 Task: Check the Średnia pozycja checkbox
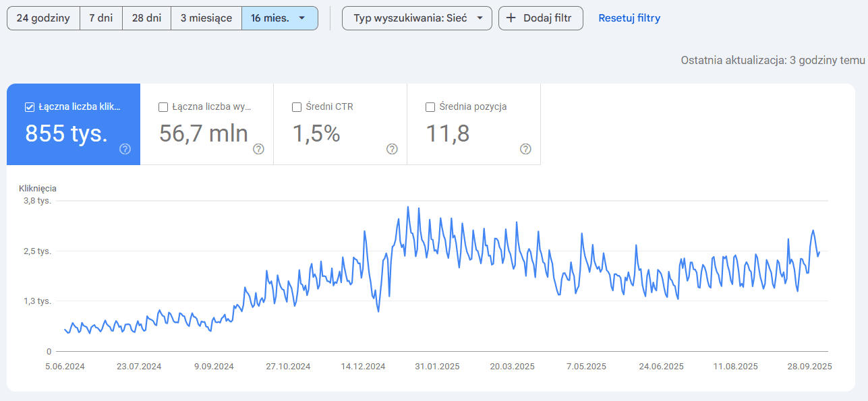click(x=430, y=106)
